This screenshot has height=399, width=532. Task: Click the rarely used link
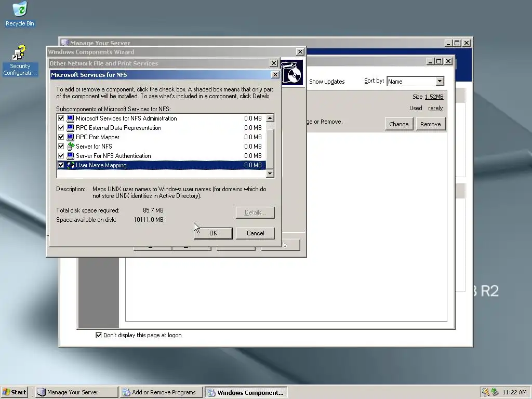436,108
